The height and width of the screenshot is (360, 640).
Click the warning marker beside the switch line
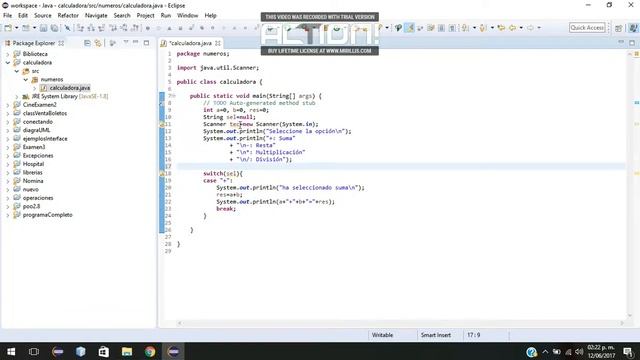(162, 173)
